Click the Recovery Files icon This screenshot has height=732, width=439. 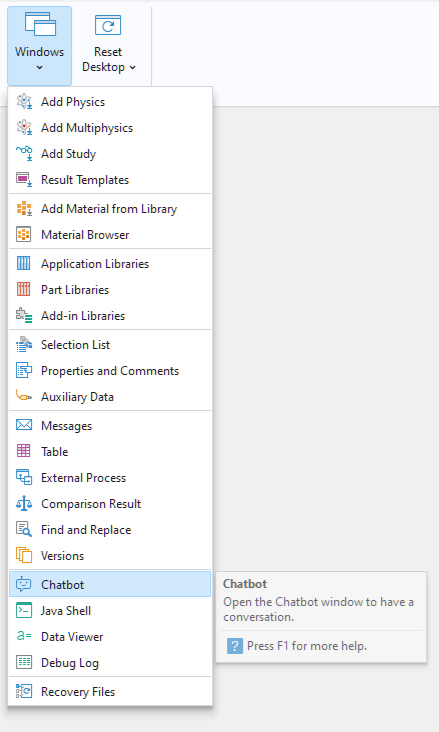point(24,691)
